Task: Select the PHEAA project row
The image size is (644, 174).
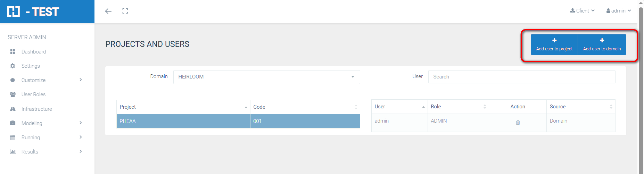Action: click(183, 121)
